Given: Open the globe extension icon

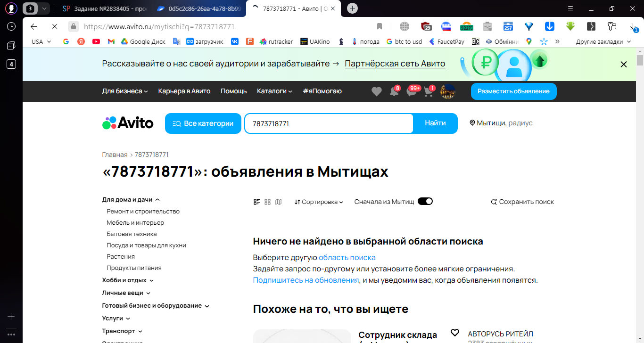Looking at the screenshot, I should click(404, 26).
